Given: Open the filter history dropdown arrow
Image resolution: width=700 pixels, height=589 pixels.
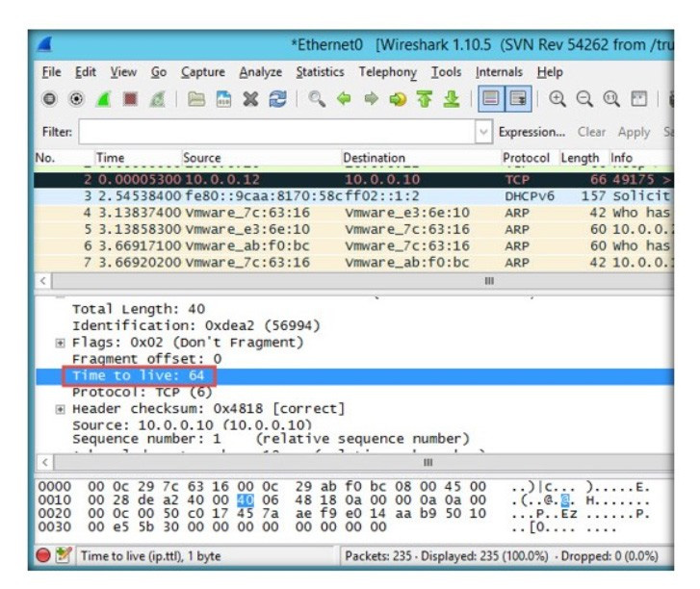Looking at the screenshot, I should coord(483,132).
